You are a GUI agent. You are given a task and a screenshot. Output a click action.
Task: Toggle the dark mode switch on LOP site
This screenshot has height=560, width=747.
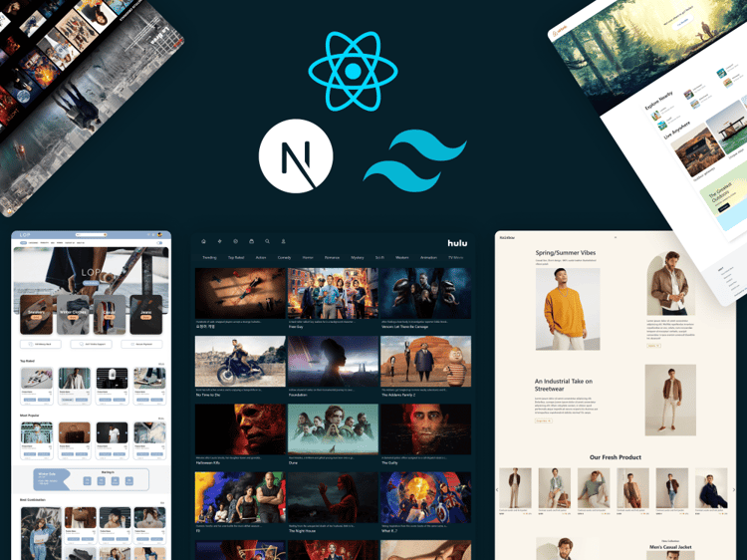coord(159,242)
